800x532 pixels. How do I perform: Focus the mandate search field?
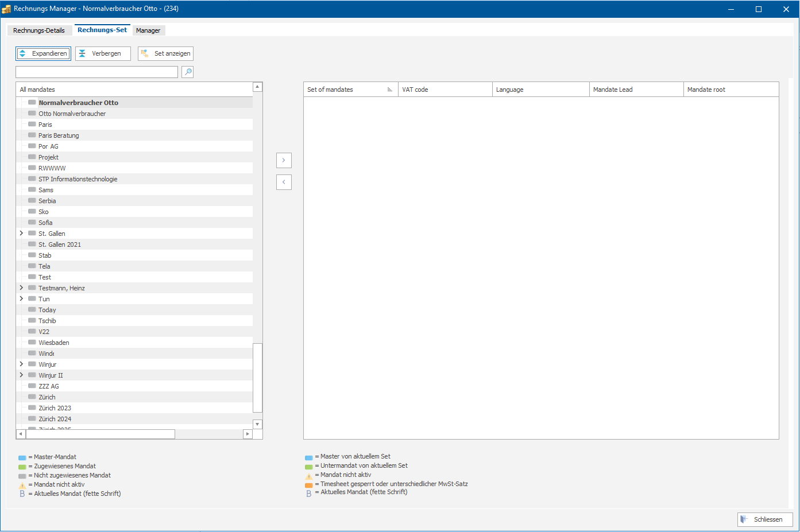[96, 72]
